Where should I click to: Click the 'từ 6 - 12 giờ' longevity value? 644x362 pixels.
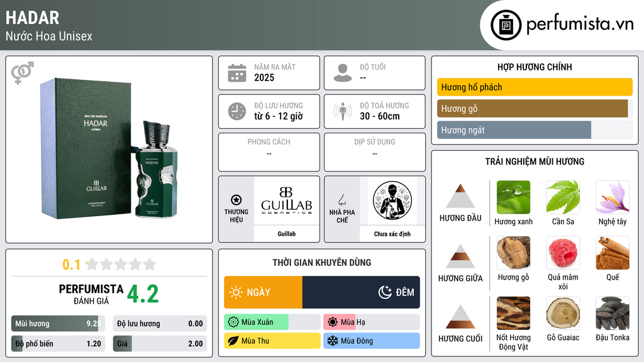click(x=279, y=116)
